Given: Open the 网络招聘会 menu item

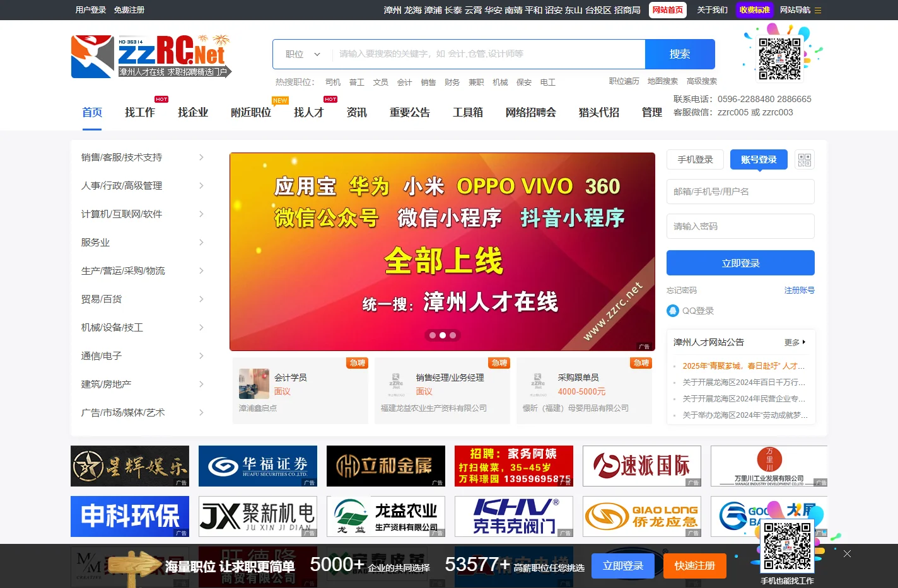Looking at the screenshot, I should (531, 112).
